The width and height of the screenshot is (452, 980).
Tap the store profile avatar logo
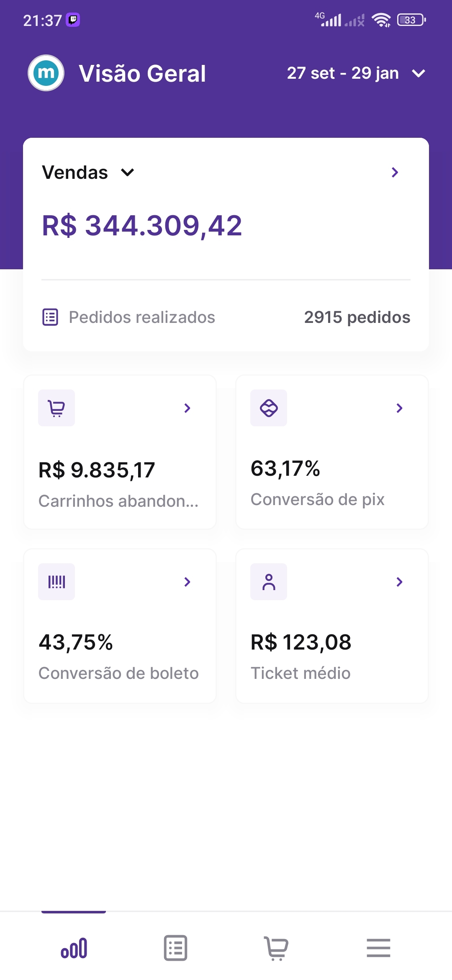coord(46,73)
